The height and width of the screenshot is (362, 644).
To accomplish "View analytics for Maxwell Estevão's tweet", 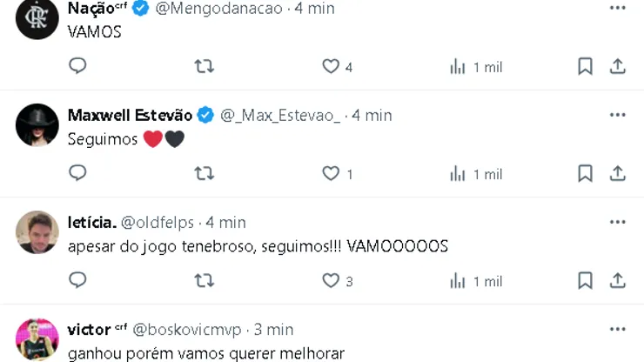I will (476, 174).
